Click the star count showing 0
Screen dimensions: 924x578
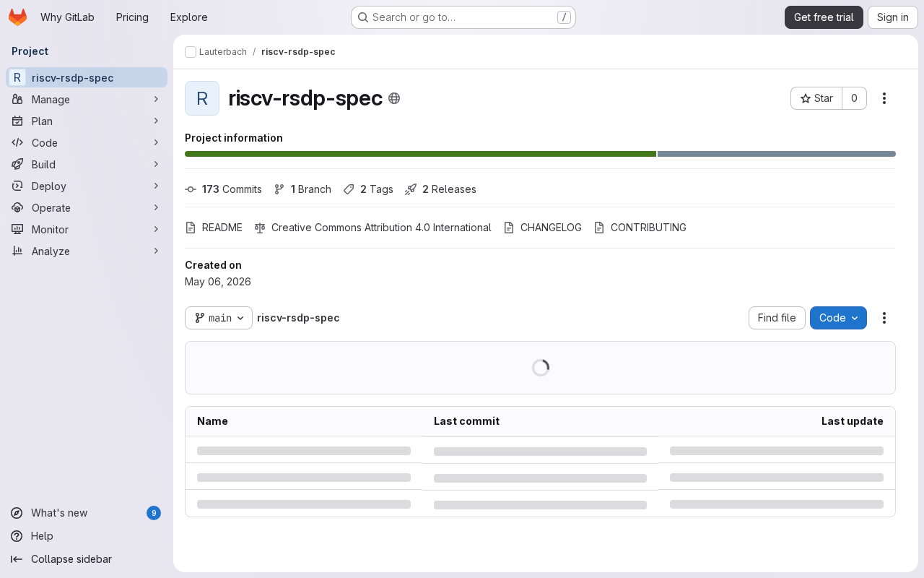click(x=854, y=98)
